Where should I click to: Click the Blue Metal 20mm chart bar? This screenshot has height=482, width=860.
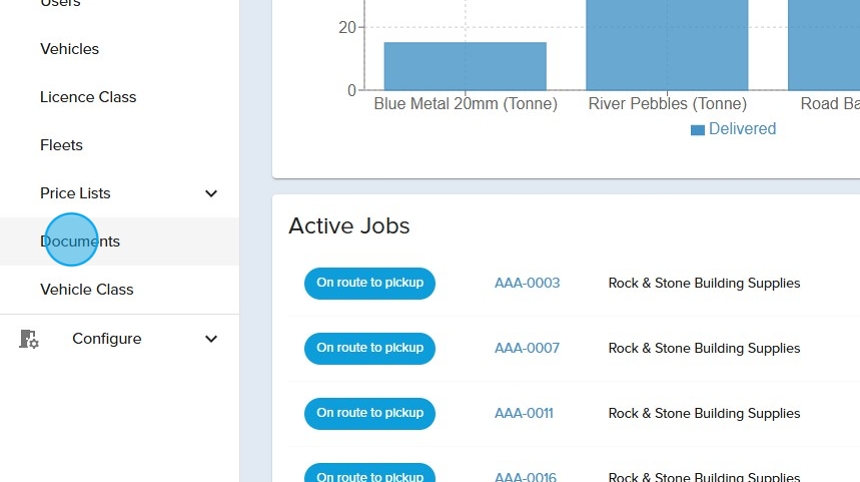coord(465,66)
